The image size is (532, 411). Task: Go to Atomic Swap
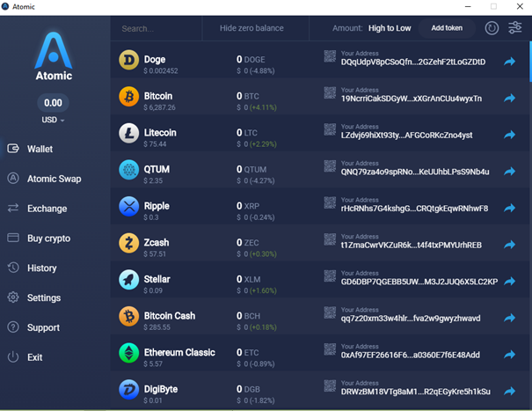[54, 179]
